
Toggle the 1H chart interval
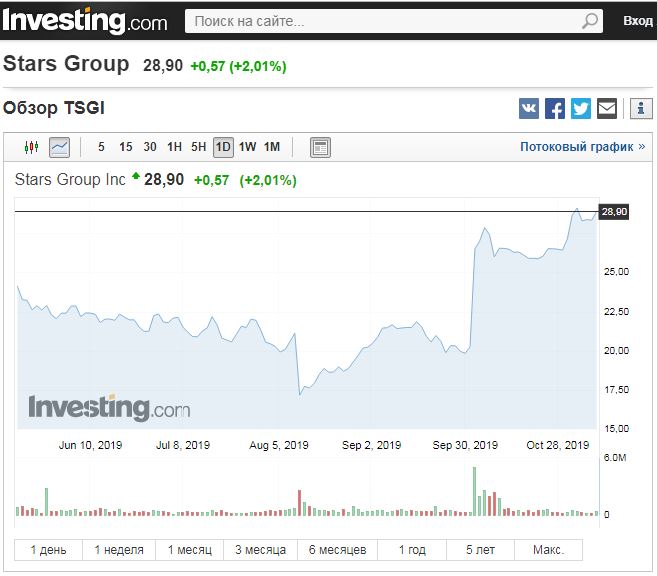point(174,147)
